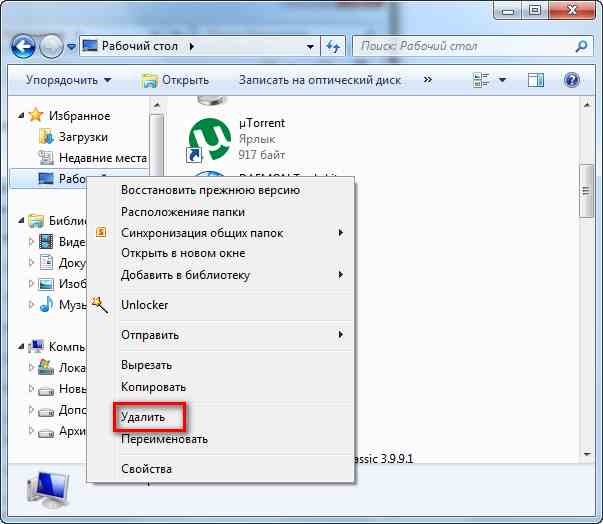Click the Unlocker wand icon
This screenshot has width=603, height=524.
click(99, 304)
